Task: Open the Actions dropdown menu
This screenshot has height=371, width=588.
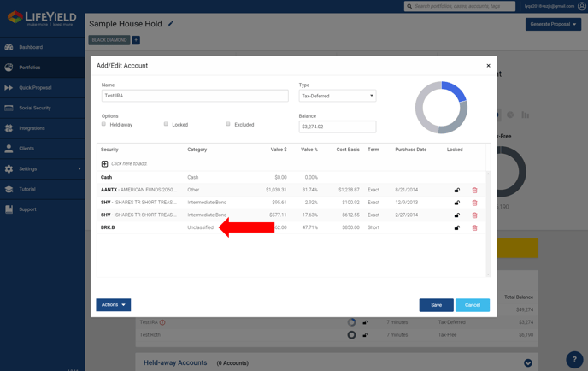Action: pos(114,305)
